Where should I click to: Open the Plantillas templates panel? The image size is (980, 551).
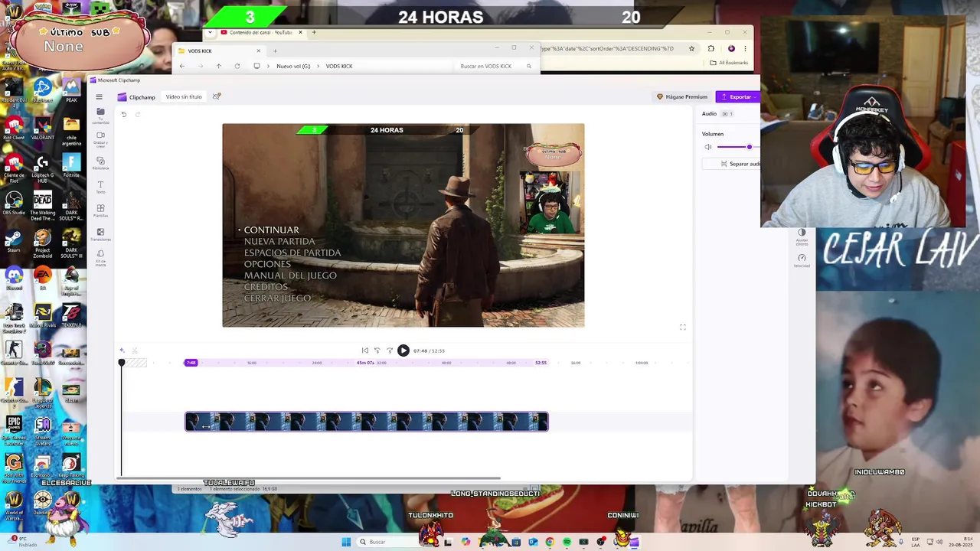pos(100,210)
